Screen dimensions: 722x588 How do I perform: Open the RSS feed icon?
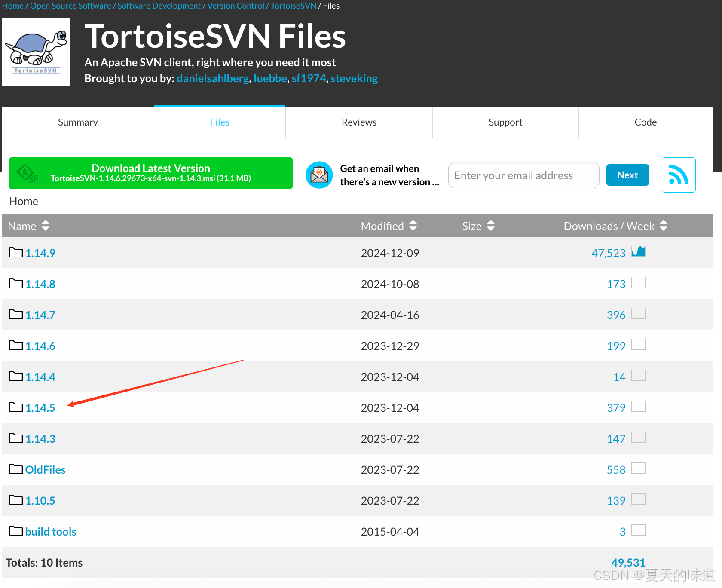click(679, 175)
